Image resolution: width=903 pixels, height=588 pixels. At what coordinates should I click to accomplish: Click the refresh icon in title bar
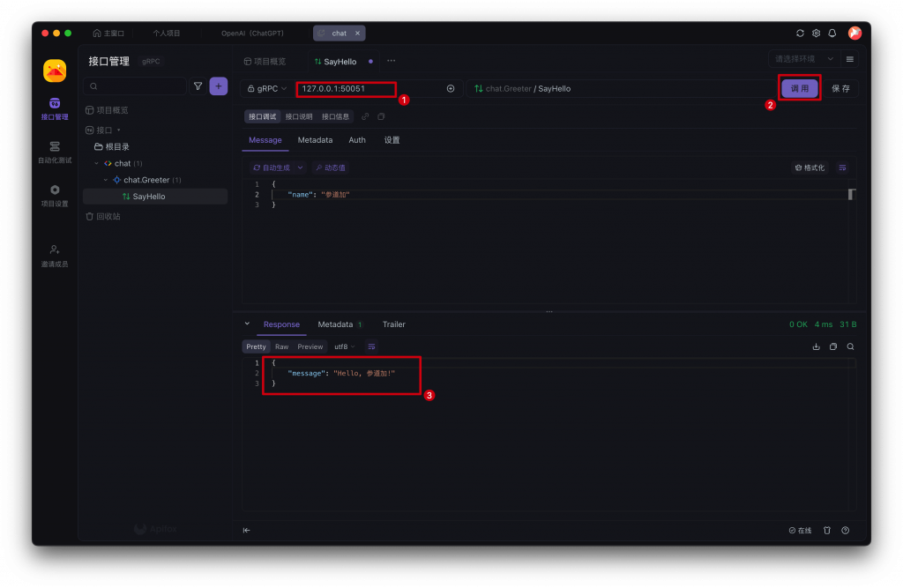[800, 33]
